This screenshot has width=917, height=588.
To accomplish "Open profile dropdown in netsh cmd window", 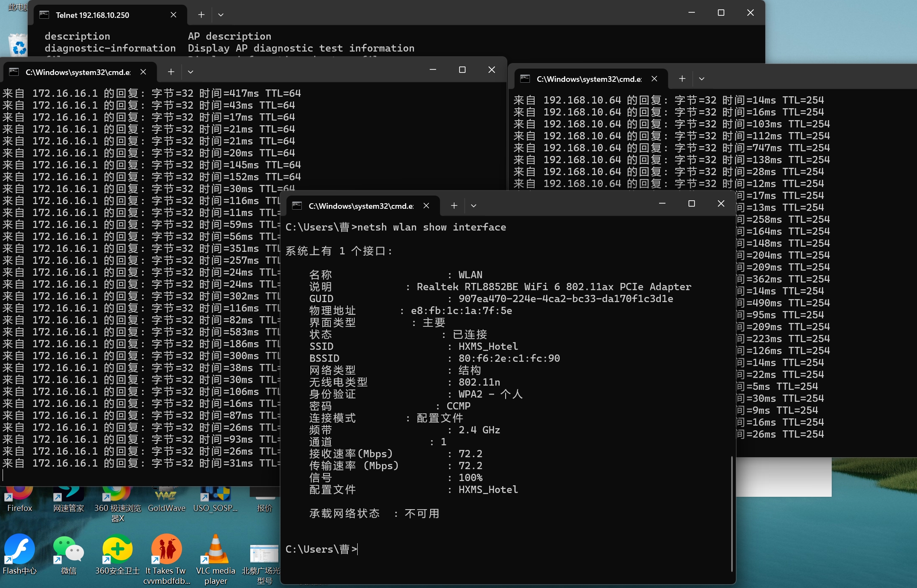I will [474, 206].
